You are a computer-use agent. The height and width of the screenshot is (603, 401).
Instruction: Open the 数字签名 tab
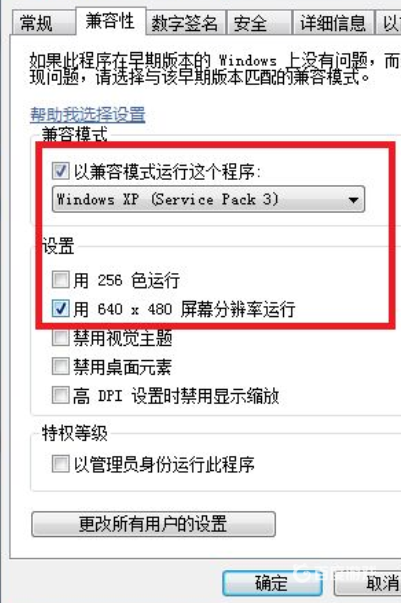(185, 23)
